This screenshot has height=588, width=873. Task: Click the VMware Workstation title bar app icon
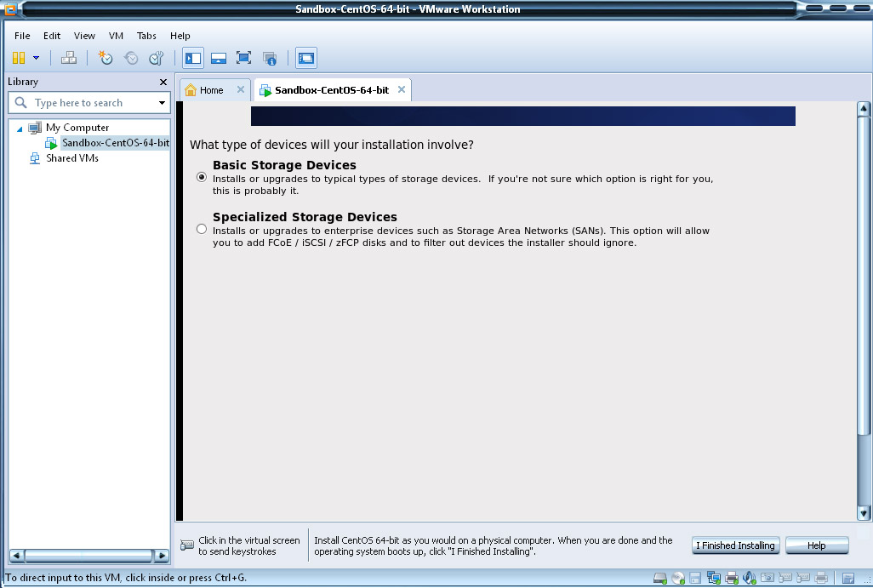click(x=10, y=9)
